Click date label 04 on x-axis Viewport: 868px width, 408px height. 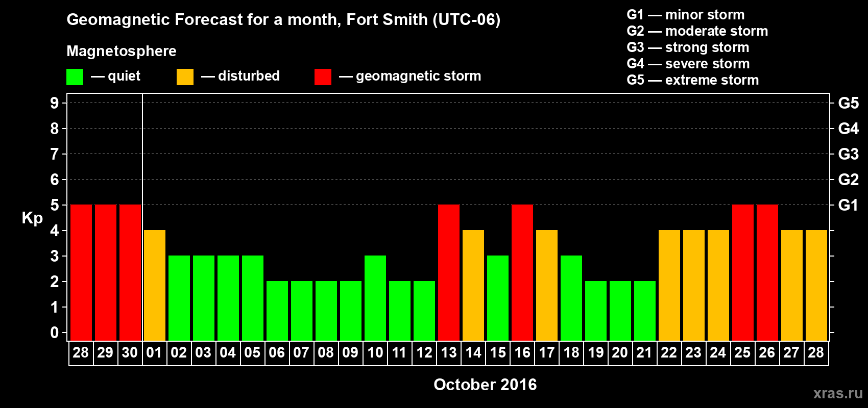pos(228,352)
